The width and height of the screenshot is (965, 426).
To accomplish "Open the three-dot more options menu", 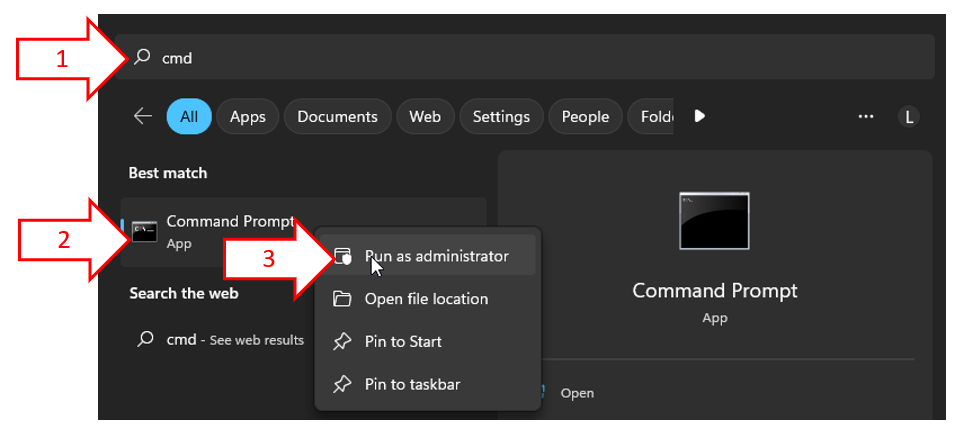I will [866, 116].
